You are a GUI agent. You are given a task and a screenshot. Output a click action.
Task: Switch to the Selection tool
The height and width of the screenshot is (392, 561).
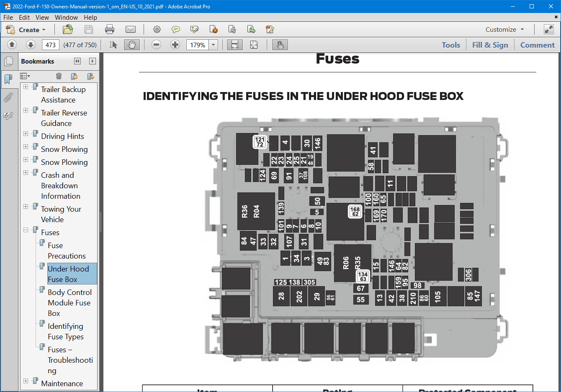pyautogui.click(x=112, y=45)
